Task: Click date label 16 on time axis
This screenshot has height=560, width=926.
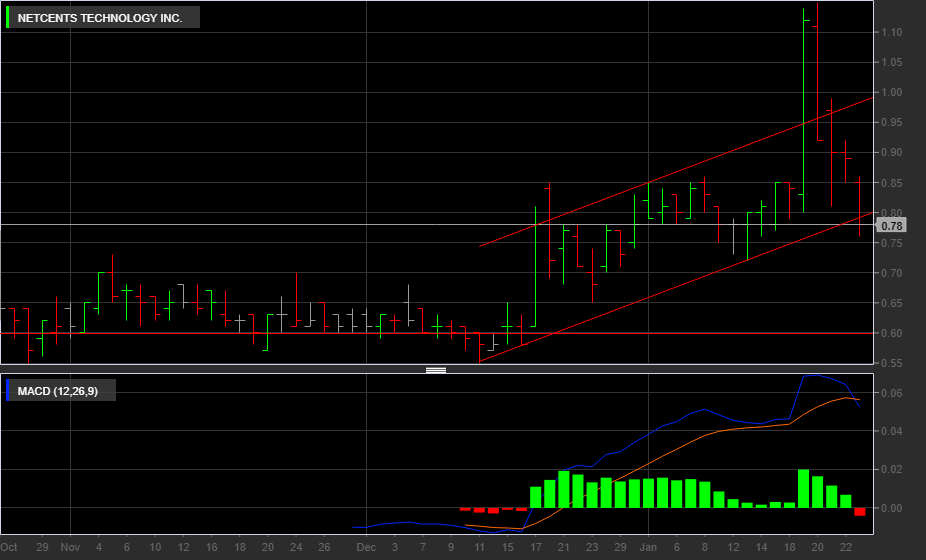Action: [211, 548]
